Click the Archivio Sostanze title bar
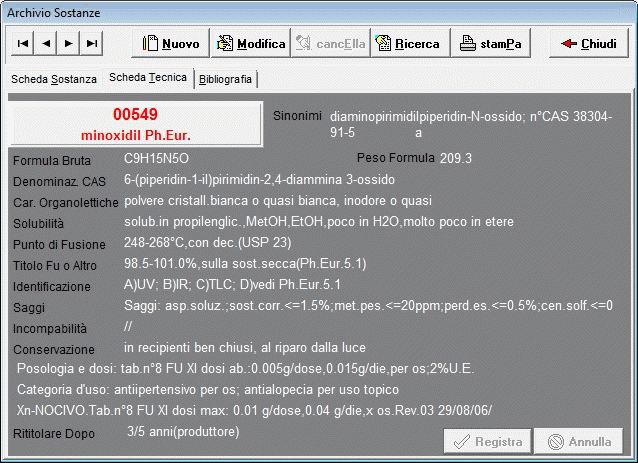Screen dimensions: 638x463 [319, 13]
